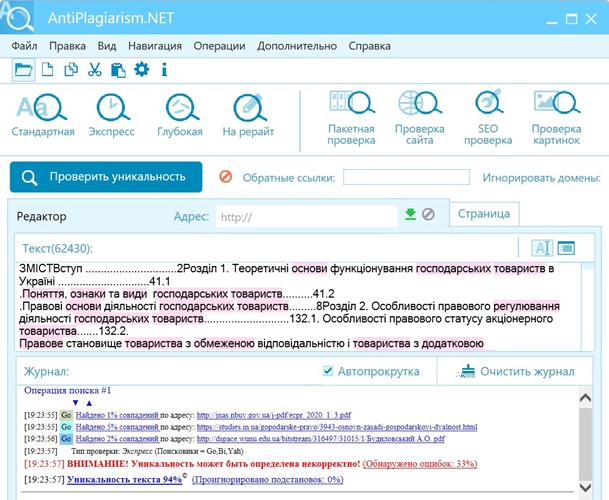
Task: Open the Правка menu
Action: click(67, 46)
